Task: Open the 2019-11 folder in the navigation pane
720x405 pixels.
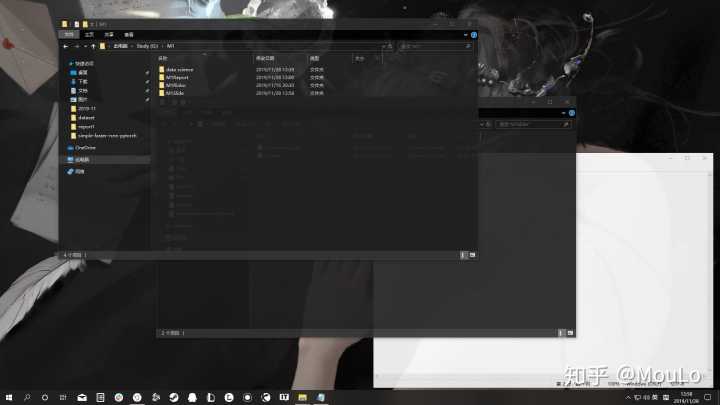Action: 86,109
